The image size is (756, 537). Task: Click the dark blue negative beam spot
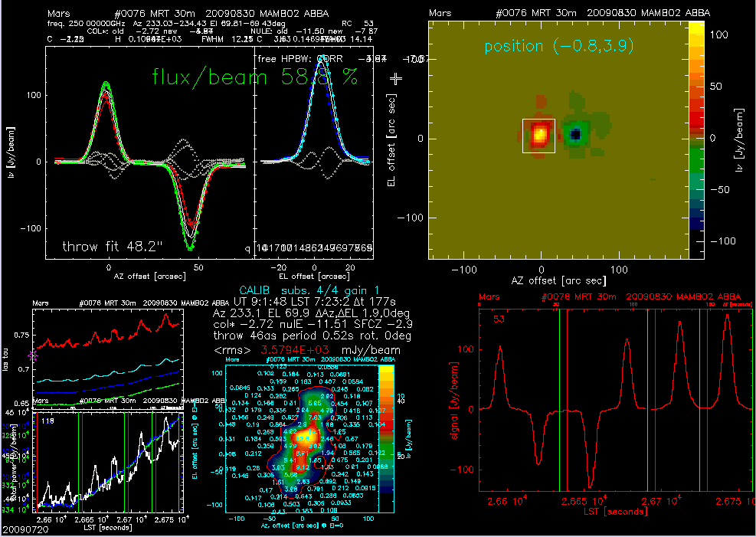click(576, 135)
